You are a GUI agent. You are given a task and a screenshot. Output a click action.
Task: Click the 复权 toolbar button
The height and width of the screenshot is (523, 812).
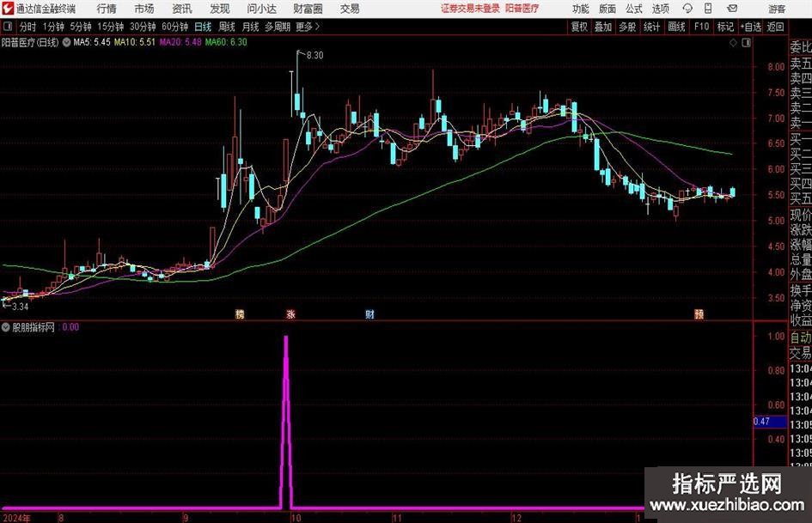pos(579,27)
